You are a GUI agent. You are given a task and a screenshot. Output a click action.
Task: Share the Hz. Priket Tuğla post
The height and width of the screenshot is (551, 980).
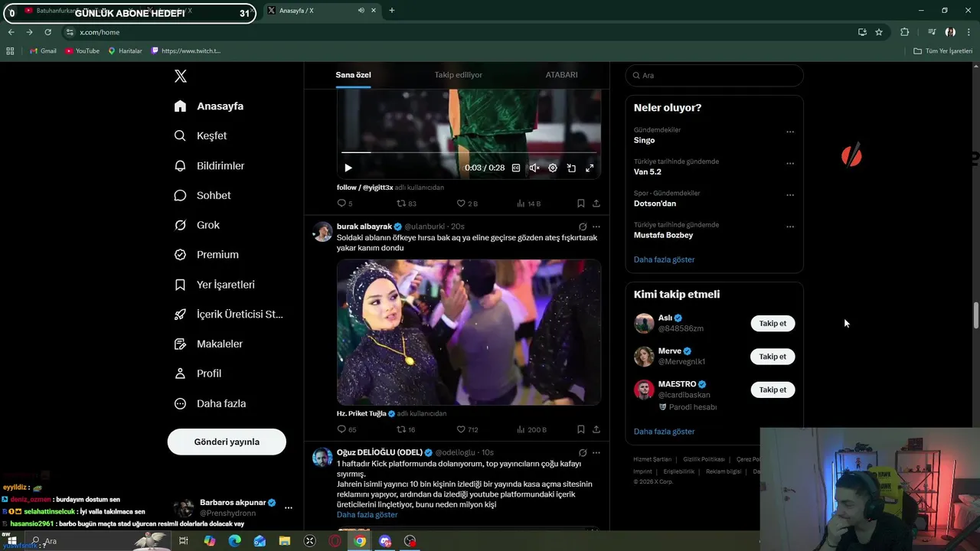pyautogui.click(x=596, y=429)
